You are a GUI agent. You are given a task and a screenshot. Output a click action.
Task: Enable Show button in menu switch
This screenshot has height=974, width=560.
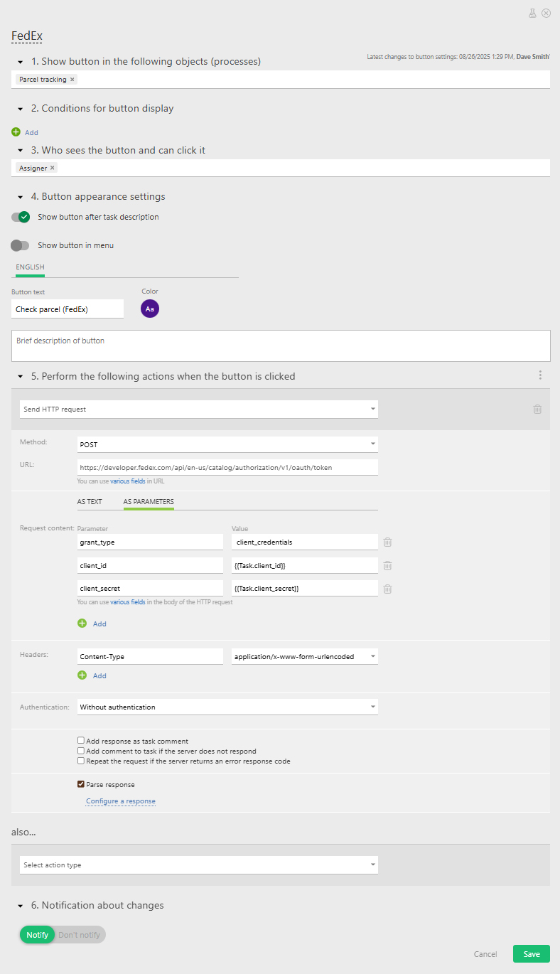tap(21, 245)
